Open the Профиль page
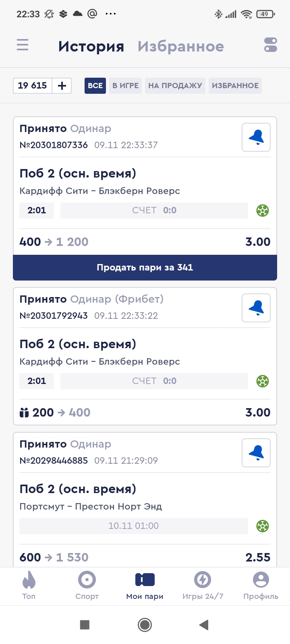The width and height of the screenshot is (290, 644). (x=261, y=585)
